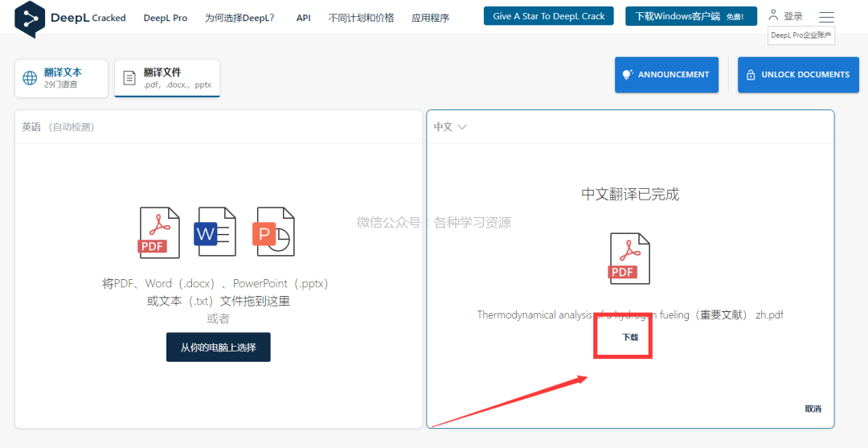Switch to the 翻译文件 tab
Viewport: 868px width, 448px height.
click(167, 78)
